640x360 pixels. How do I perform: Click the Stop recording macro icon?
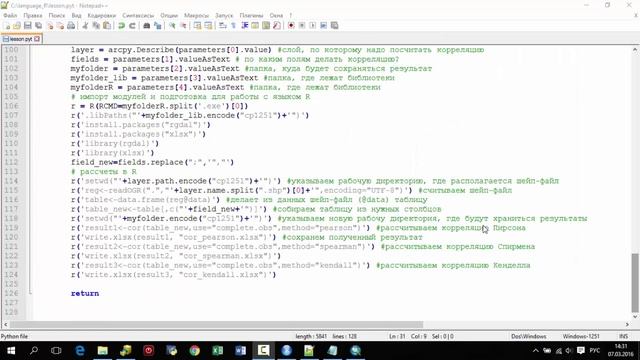302,26
